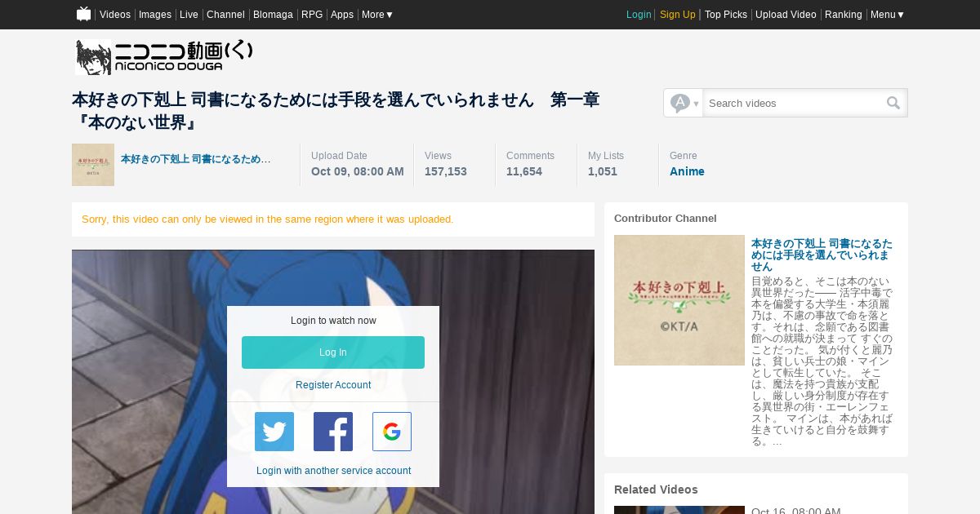Open the Anime genre link

687,171
